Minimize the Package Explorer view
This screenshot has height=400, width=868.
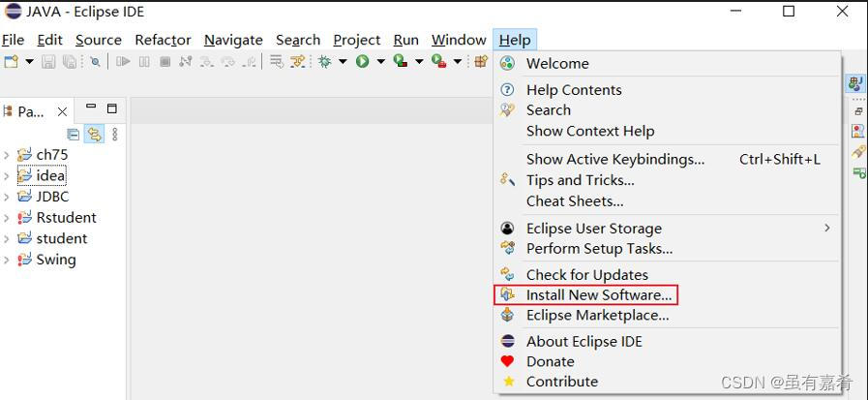pos(91,107)
